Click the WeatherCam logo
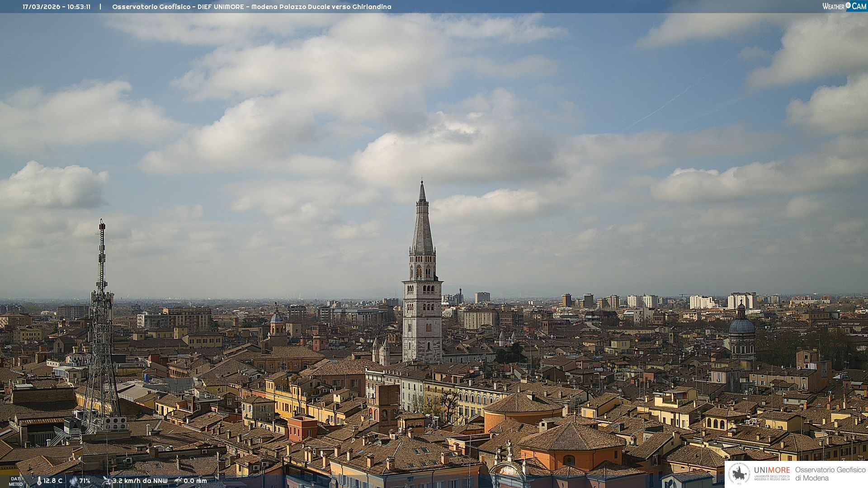The width and height of the screenshot is (868, 488). pyautogui.click(x=844, y=6)
